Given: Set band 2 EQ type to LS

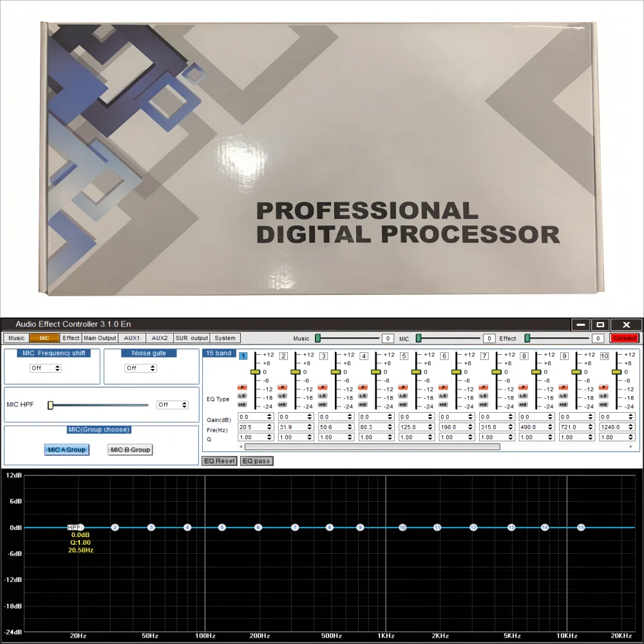Looking at the screenshot, I should pos(283,396).
